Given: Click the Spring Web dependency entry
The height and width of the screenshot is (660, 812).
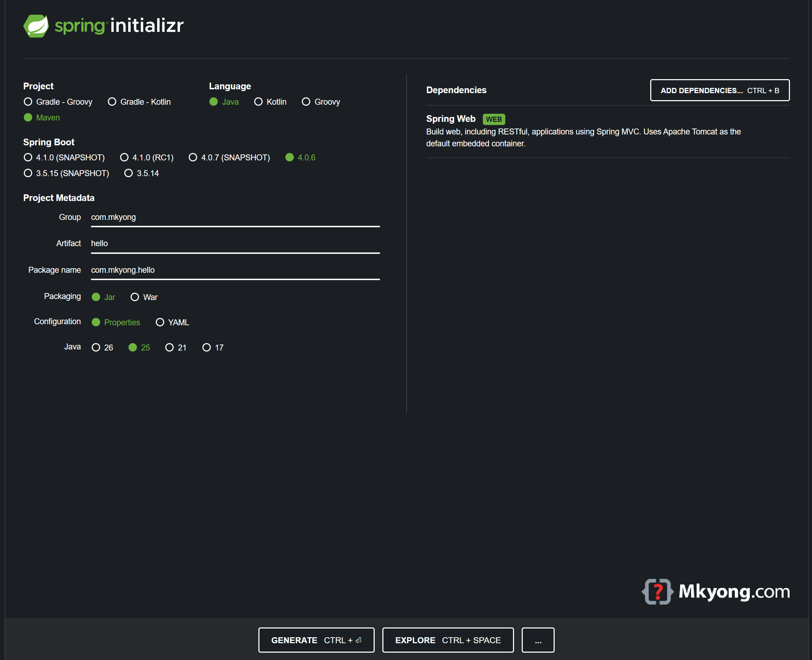Looking at the screenshot, I should coord(608,131).
